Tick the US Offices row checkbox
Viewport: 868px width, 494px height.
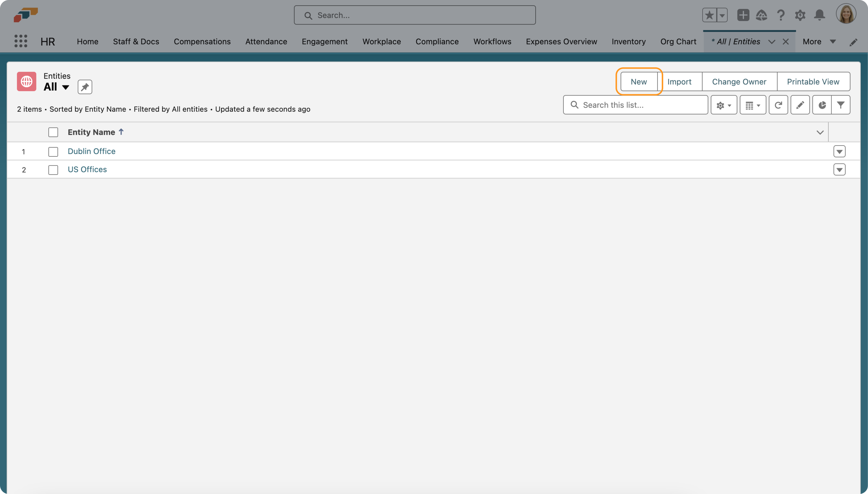tap(53, 170)
